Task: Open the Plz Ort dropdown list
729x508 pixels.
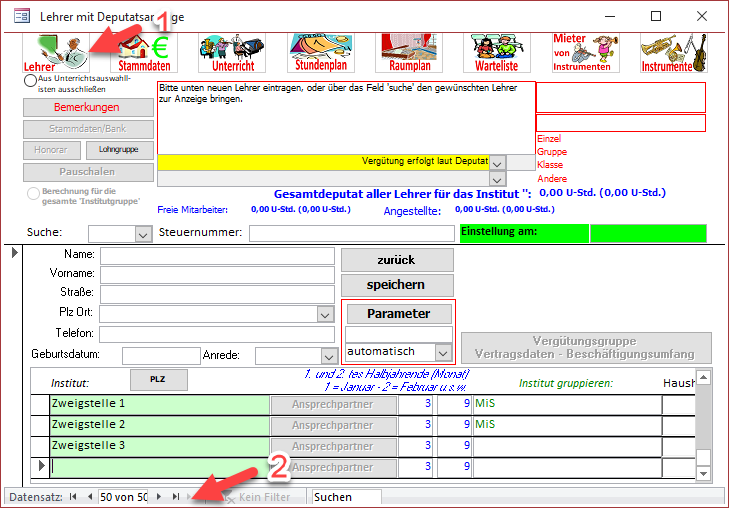Action: click(324, 314)
